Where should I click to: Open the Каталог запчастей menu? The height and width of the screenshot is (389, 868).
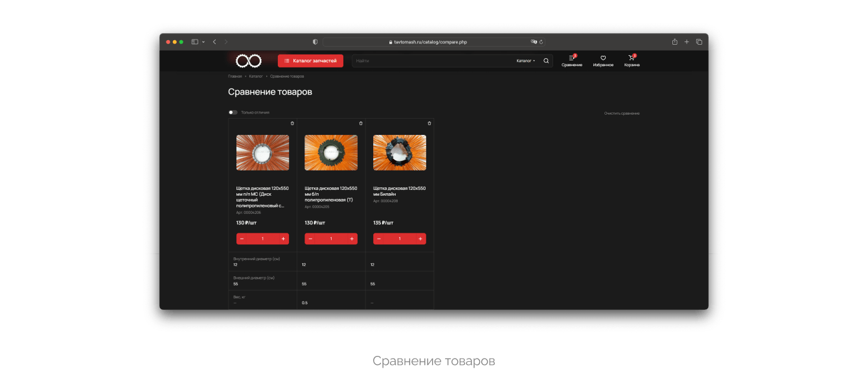[310, 61]
